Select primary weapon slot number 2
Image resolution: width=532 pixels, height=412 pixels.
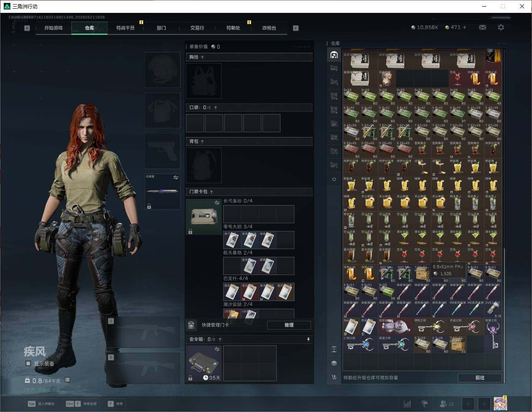[x=144, y=368]
